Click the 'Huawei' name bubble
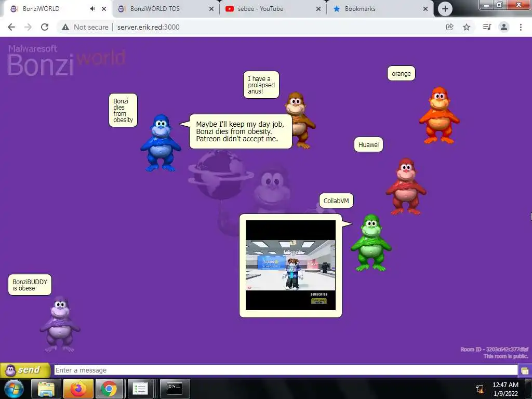Screen dimensions: 532x399 click(x=368, y=144)
